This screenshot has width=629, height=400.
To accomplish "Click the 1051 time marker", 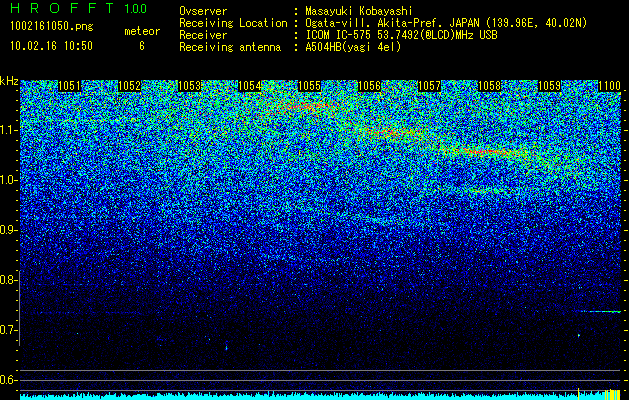I will (69, 86).
